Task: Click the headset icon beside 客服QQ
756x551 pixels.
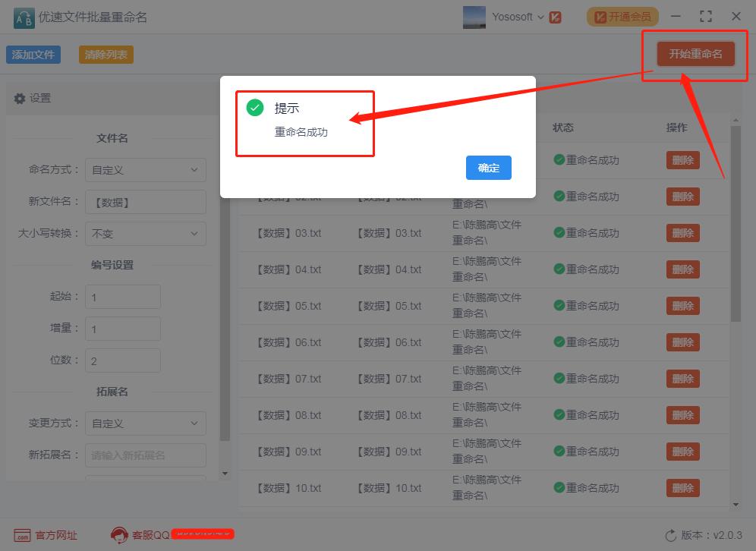Action: (120, 535)
